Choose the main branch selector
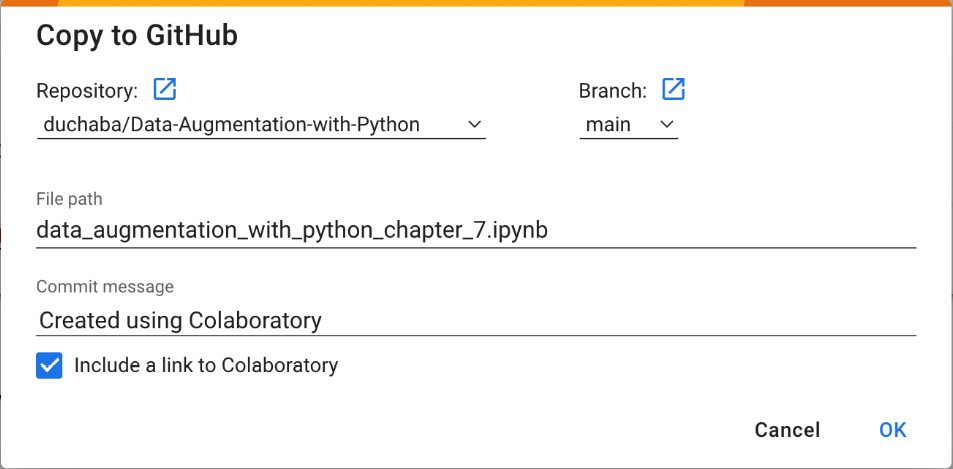The height and width of the screenshot is (469, 953). 628,125
